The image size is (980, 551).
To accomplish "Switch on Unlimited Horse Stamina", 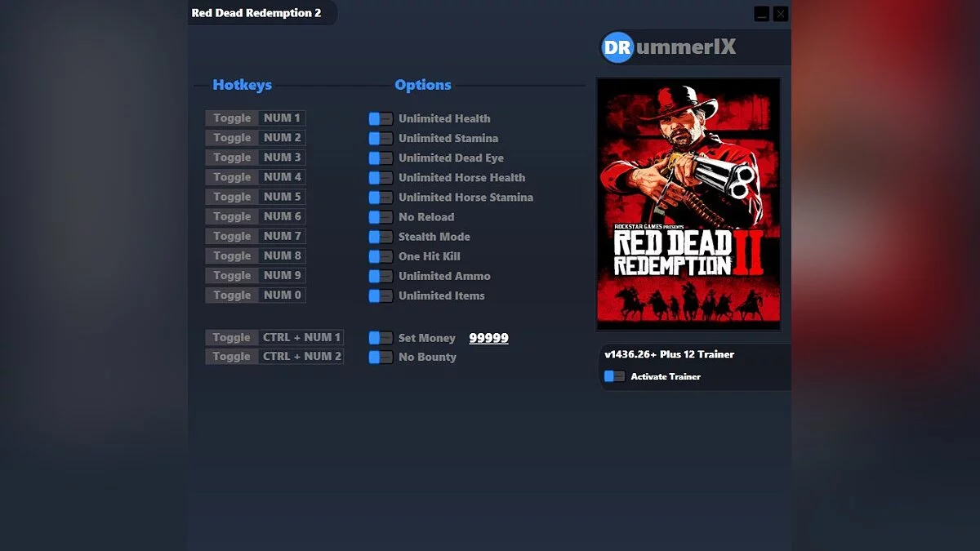I will (380, 197).
